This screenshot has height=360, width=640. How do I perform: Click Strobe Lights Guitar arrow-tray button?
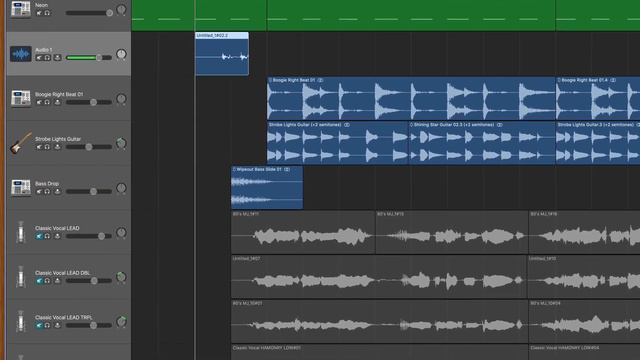point(58,147)
